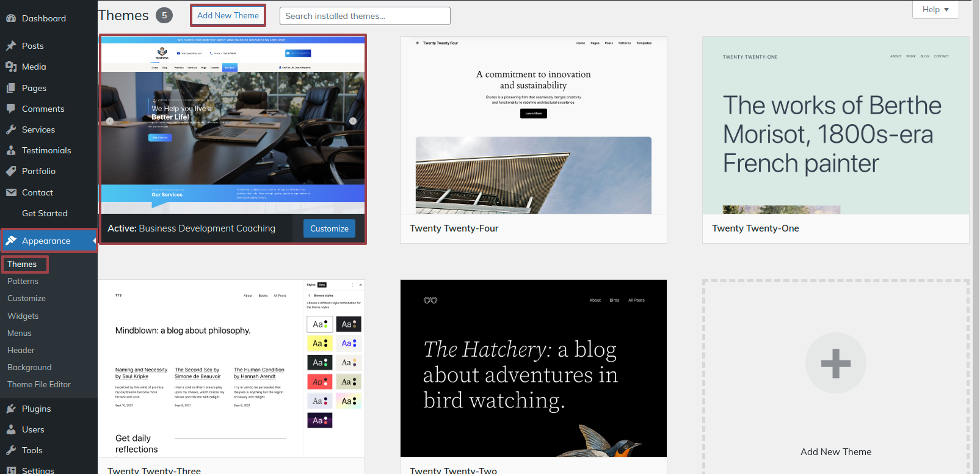Open the Widgets submenu item
Viewport: 980px width, 474px height.
[23, 316]
